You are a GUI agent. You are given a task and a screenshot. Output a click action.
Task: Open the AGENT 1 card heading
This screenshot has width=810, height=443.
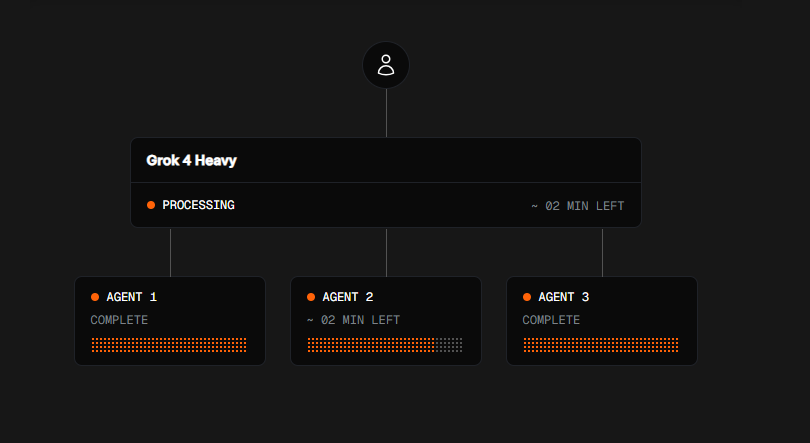tap(131, 297)
